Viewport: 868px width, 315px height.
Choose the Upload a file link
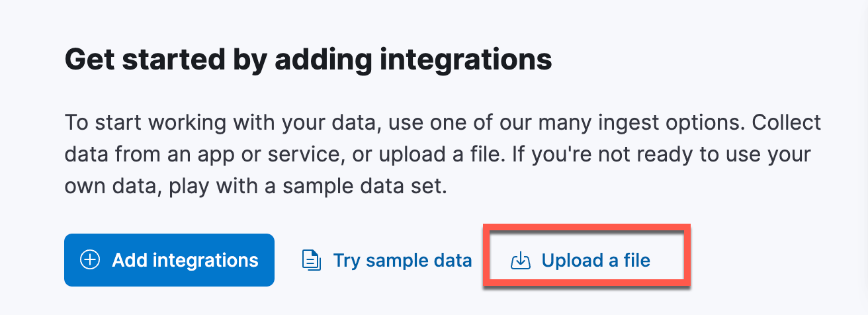[581, 260]
